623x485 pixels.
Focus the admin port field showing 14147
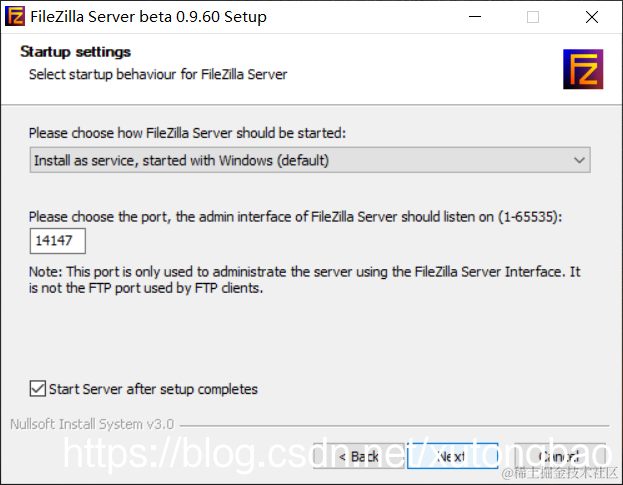coord(58,241)
